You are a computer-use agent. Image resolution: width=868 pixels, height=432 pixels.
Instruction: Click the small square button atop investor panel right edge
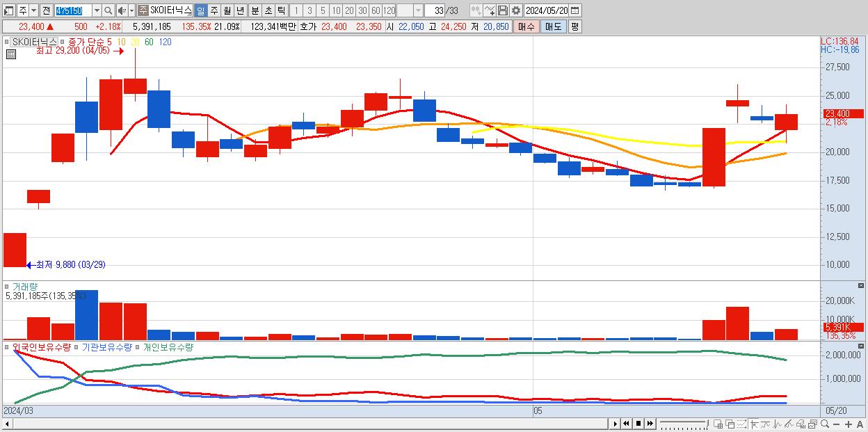coord(861,346)
